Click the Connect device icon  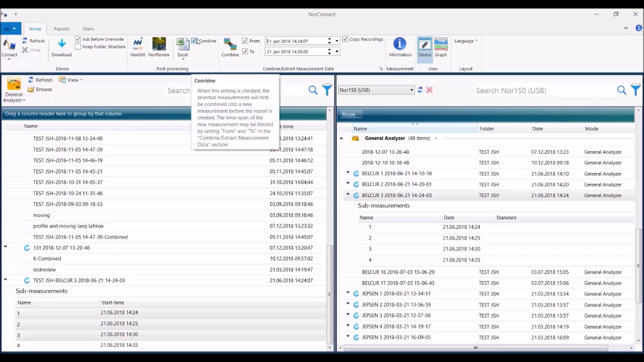click(x=9, y=44)
